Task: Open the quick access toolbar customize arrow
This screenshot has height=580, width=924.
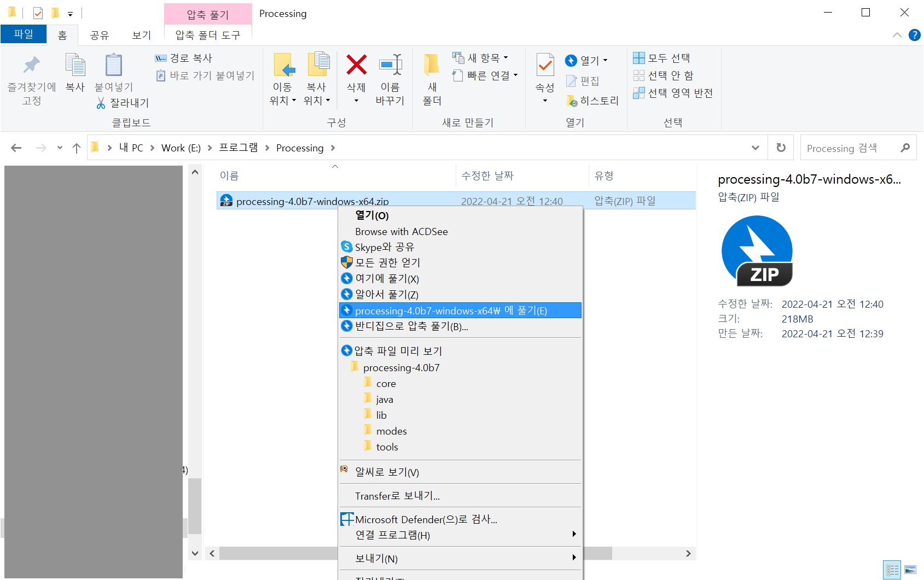Action: (70, 14)
